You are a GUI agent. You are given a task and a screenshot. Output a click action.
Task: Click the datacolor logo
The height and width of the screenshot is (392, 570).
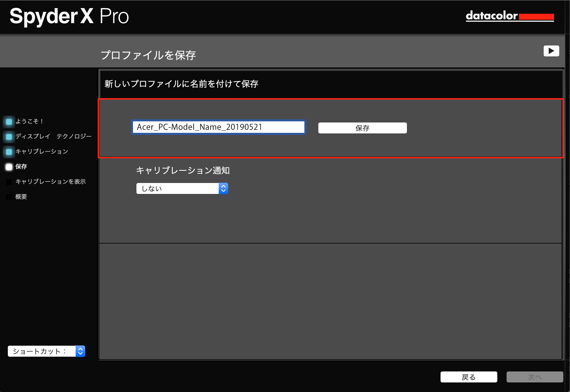510,16
